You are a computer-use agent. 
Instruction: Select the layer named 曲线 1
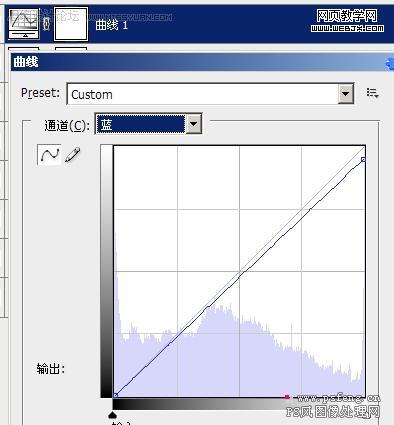(111, 25)
